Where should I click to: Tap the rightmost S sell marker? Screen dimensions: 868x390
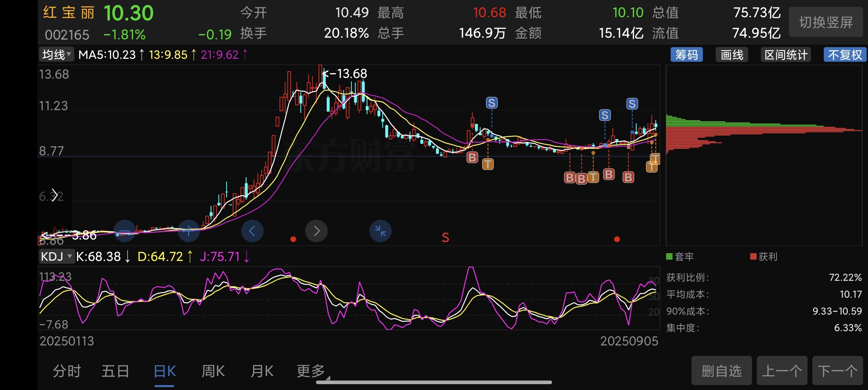(632, 103)
